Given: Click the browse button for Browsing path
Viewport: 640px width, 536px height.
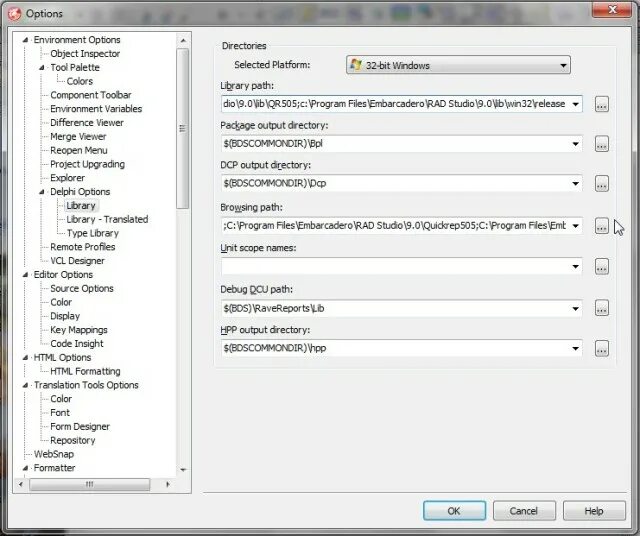Looking at the screenshot, I should pyautogui.click(x=602, y=226).
